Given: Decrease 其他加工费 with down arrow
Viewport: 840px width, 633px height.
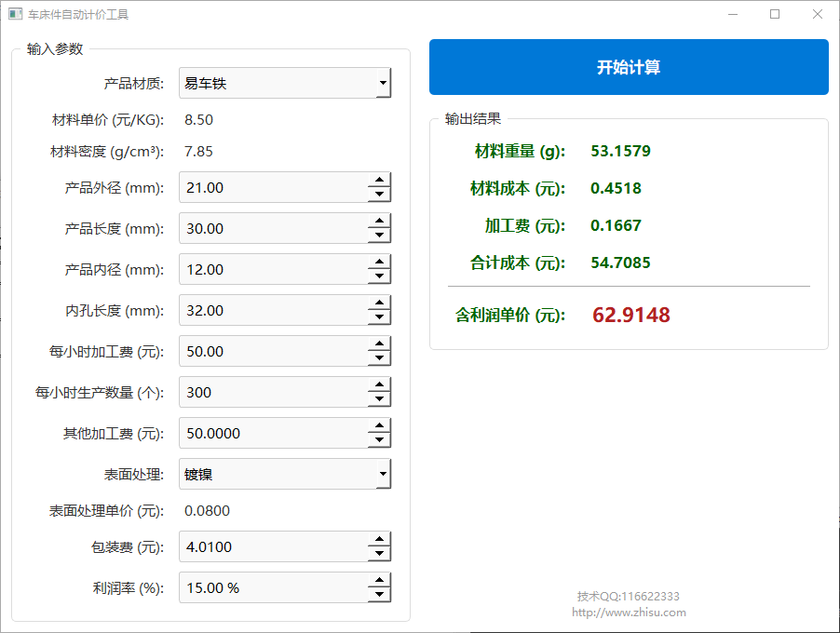Looking at the screenshot, I should click(x=378, y=441).
